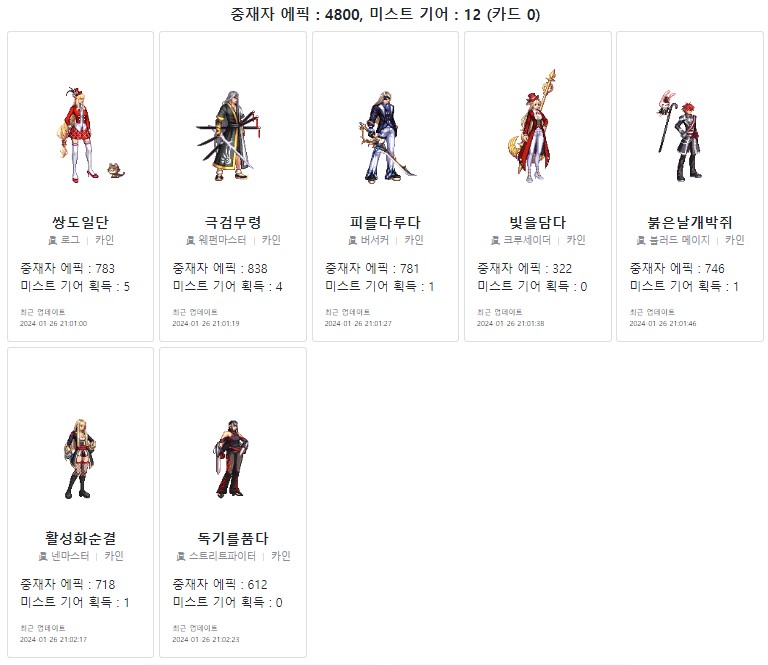The image size is (768, 665).
Task: Click the guild icon beside 버서커
Action: point(352,240)
